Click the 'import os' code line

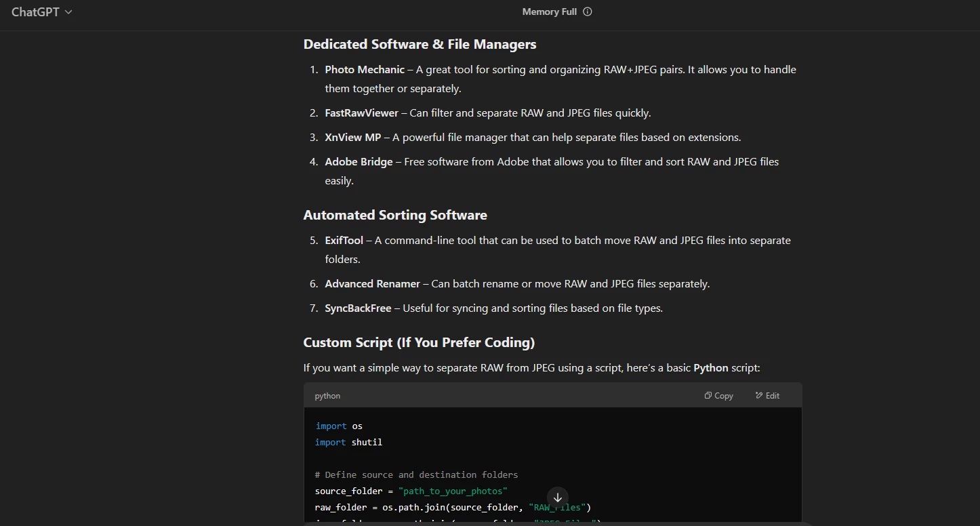(339, 426)
